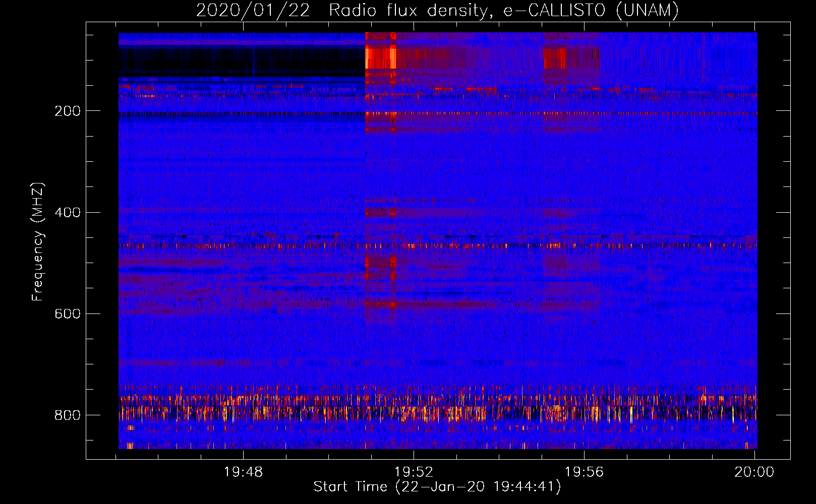Click the 400 frequency tick label
The image size is (816, 504).
point(67,212)
